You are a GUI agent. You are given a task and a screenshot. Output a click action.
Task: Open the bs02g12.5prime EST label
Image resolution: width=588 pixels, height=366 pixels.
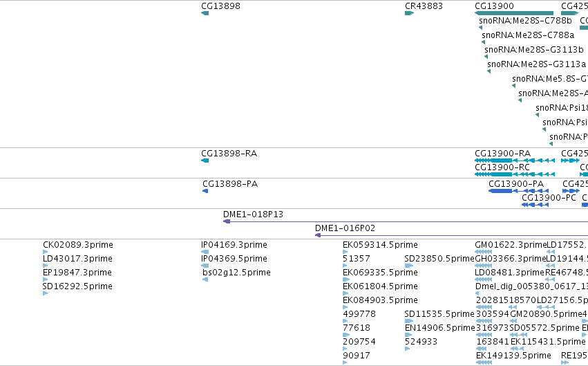point(236,273)
